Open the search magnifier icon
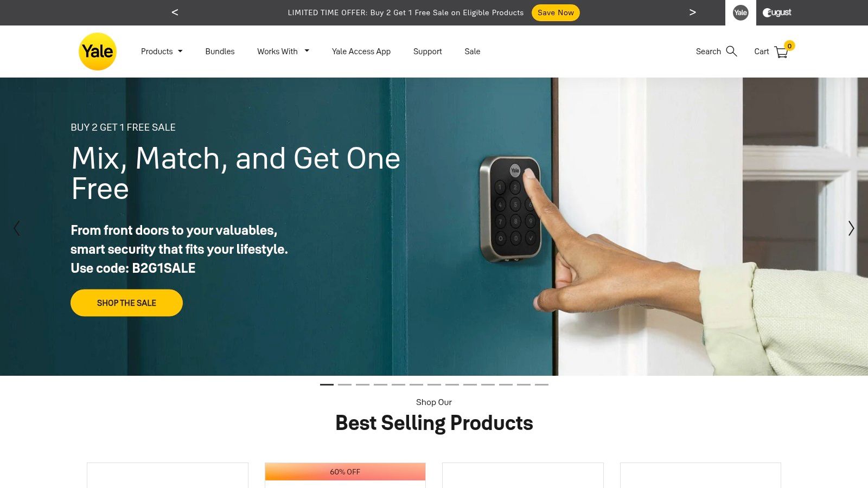The image size is (868, 488). tap(731, 51)
